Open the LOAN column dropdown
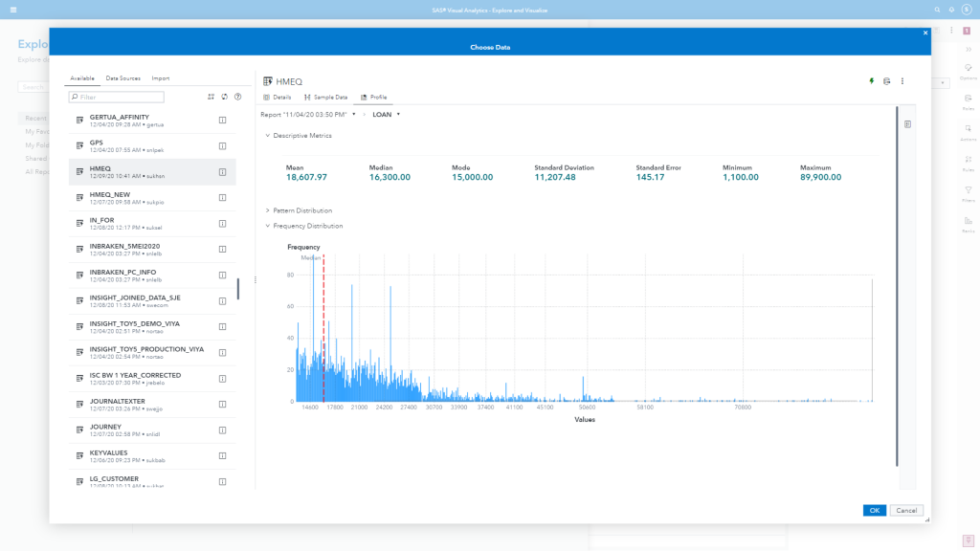Viewport: 980px width, 551px height. [x=387, y=115]
